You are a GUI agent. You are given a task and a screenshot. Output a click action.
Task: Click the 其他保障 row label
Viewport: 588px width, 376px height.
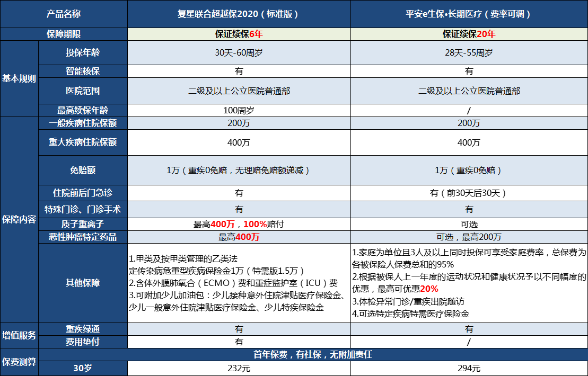83,283
